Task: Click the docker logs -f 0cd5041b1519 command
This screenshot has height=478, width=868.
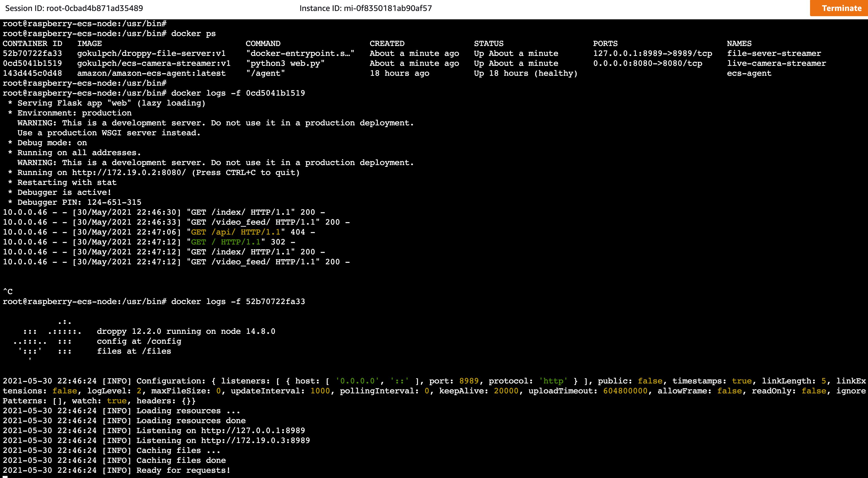Action: pyautogui.click(x=238, y=93)
